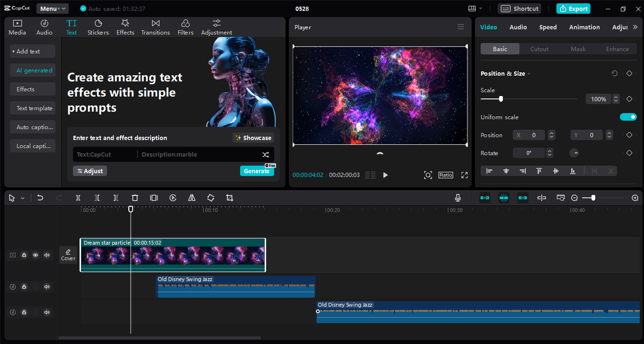
Task: Expand the Add text category
Action: click(x=33, y=51)
